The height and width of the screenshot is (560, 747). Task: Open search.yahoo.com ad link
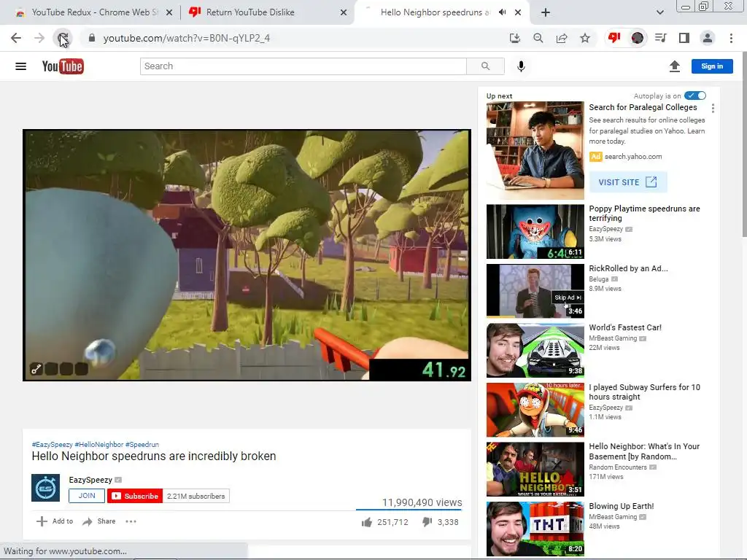(x=633, y=157)
